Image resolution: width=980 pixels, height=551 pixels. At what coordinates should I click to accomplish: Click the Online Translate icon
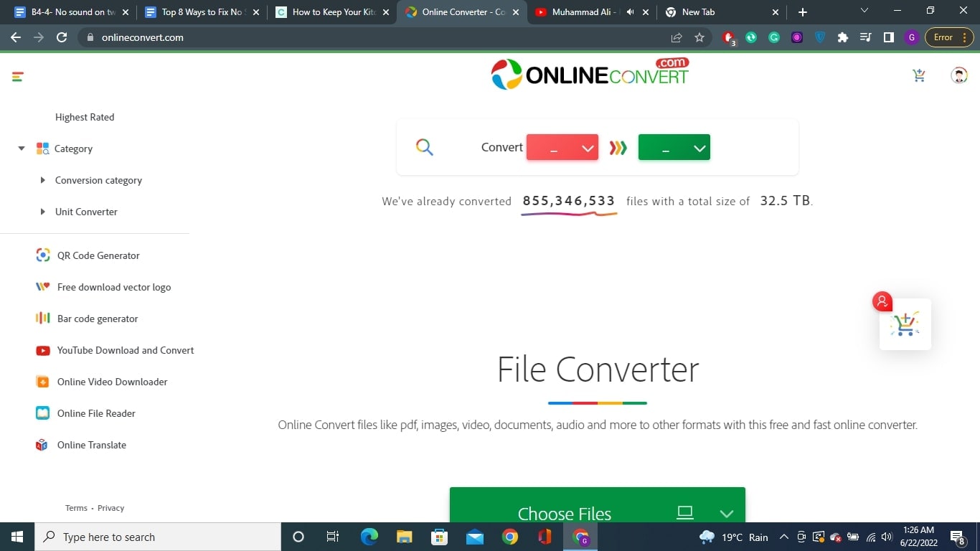point(42,445)
